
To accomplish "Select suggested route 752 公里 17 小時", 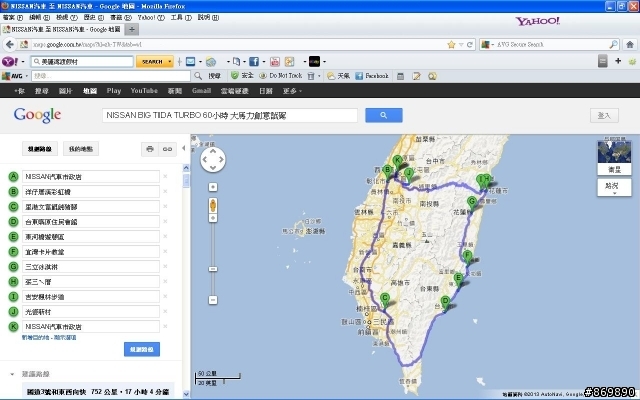I will tap(98, 391).
